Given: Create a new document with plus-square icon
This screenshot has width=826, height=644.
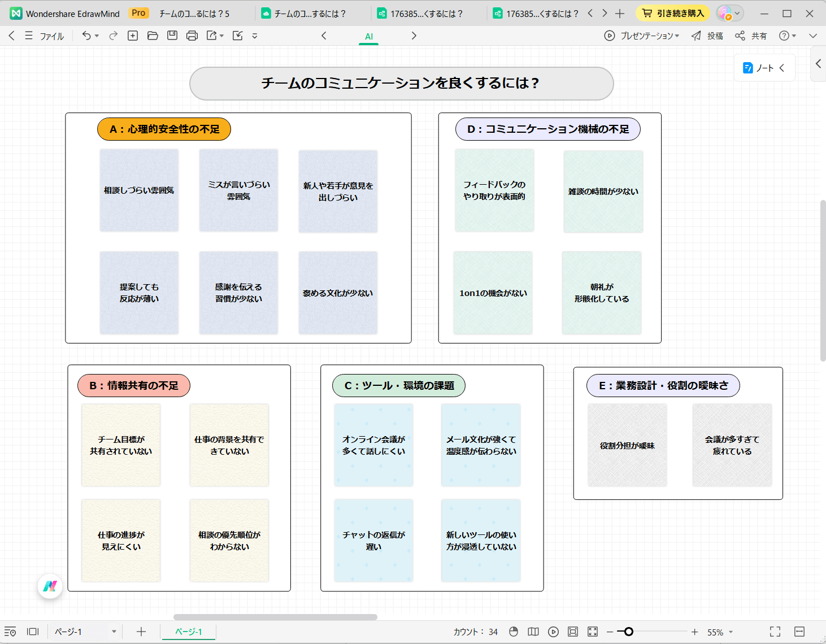Looking at the screenshot, I should (133, 36).
